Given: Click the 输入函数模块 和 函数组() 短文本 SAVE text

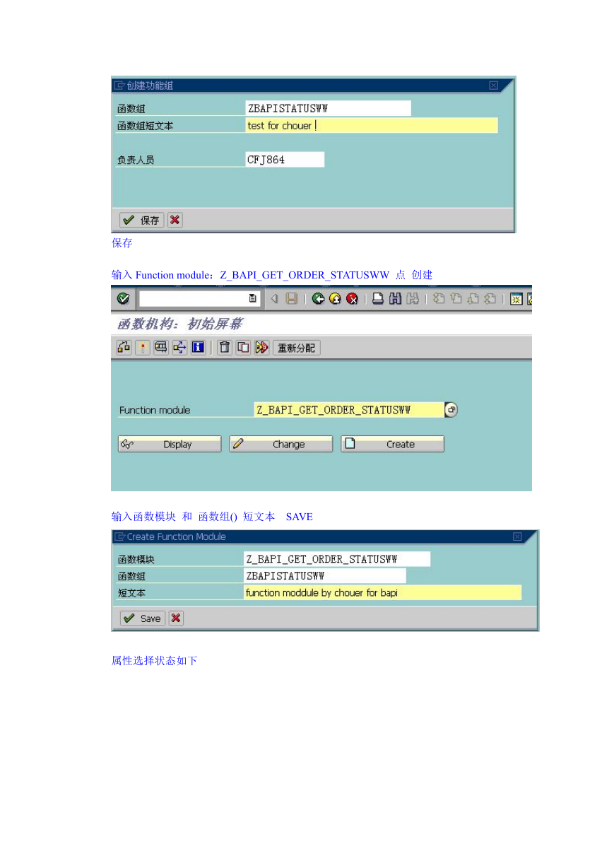Looking at the screenshot, I should pos(212,517).
